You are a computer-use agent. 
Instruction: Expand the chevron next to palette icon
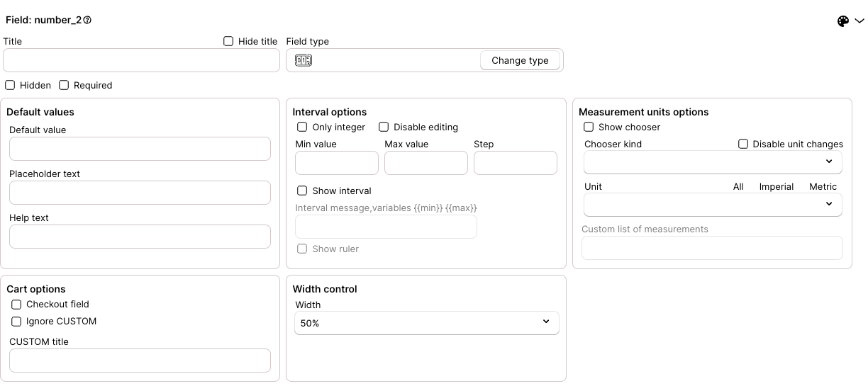coord(859,21)
